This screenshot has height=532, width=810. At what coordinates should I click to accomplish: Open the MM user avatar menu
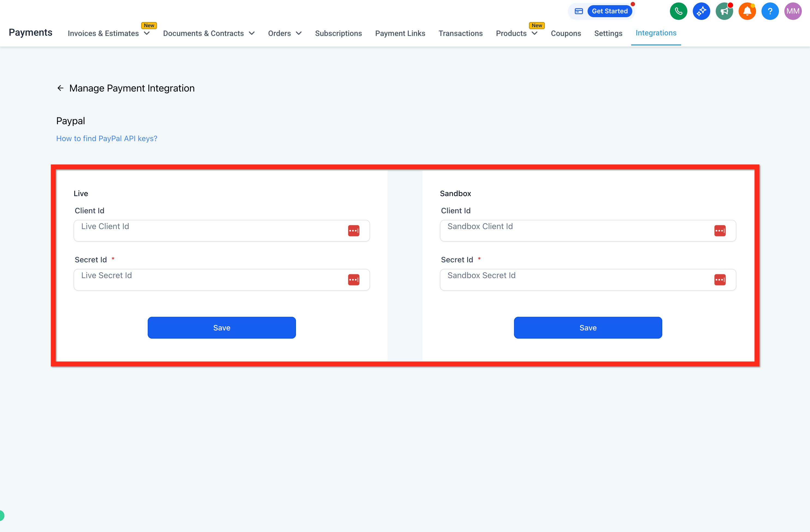[793, 11]
